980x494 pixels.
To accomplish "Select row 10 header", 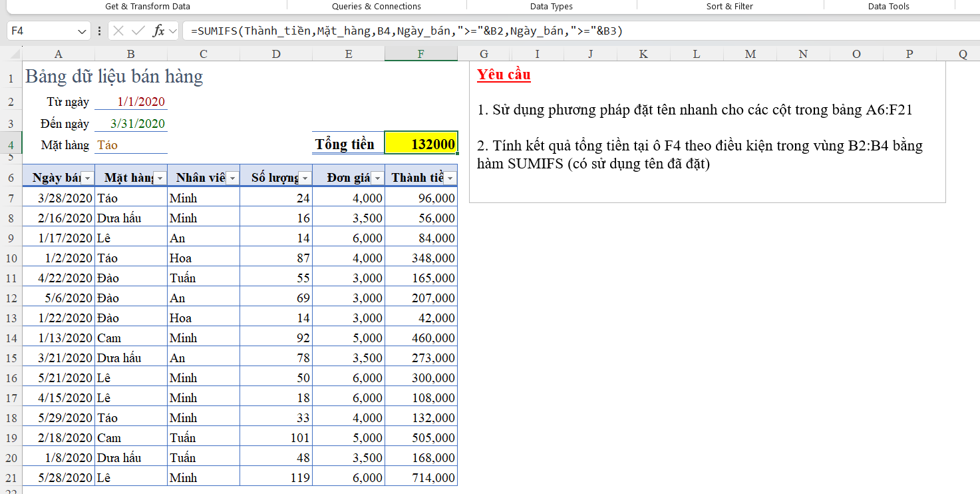I will pos(11,258).
